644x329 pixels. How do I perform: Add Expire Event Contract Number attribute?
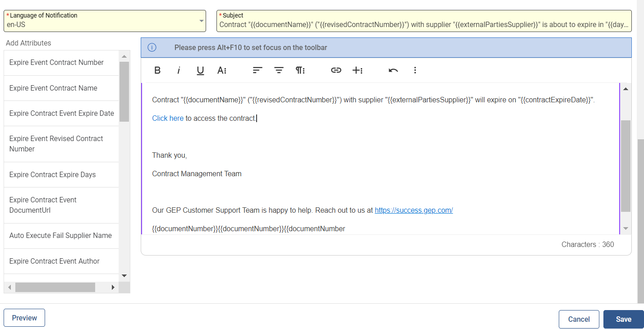coord(56,63)
